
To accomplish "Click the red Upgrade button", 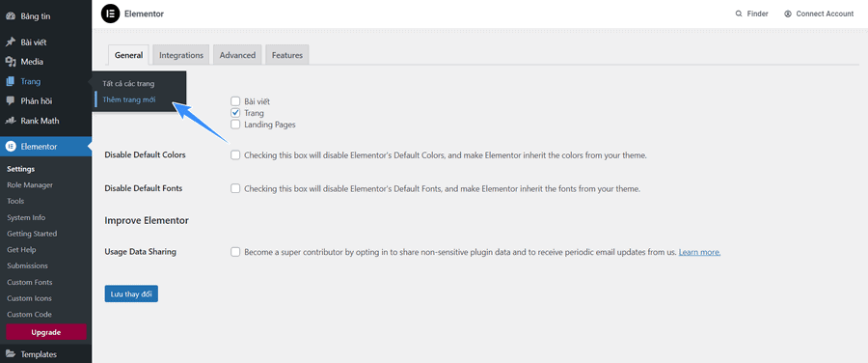I will point(46,332).
